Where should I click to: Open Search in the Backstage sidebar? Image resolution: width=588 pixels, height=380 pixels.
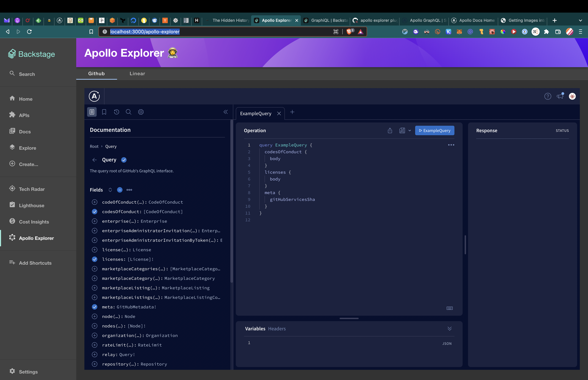click(x=27, y=74)
